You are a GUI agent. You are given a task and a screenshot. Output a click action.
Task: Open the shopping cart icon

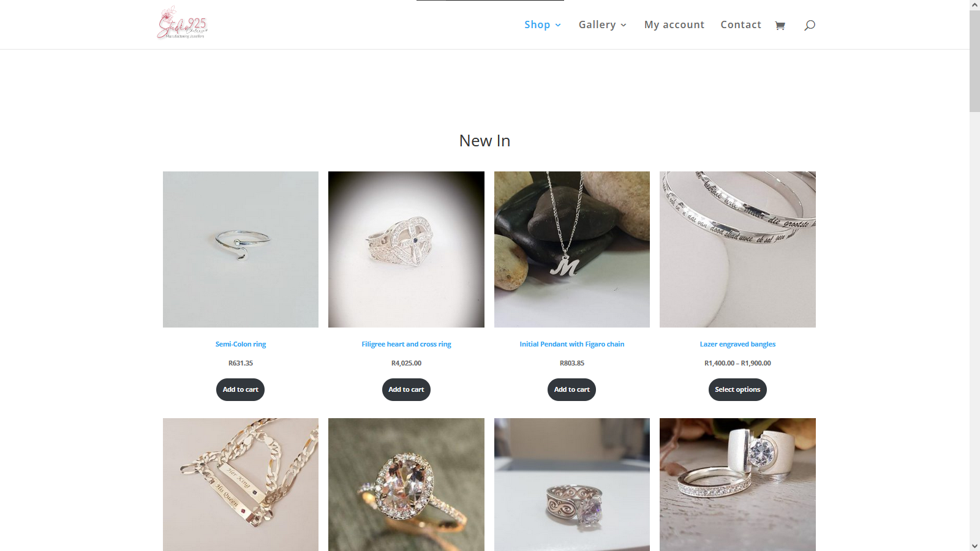click(x=780, y=25)
